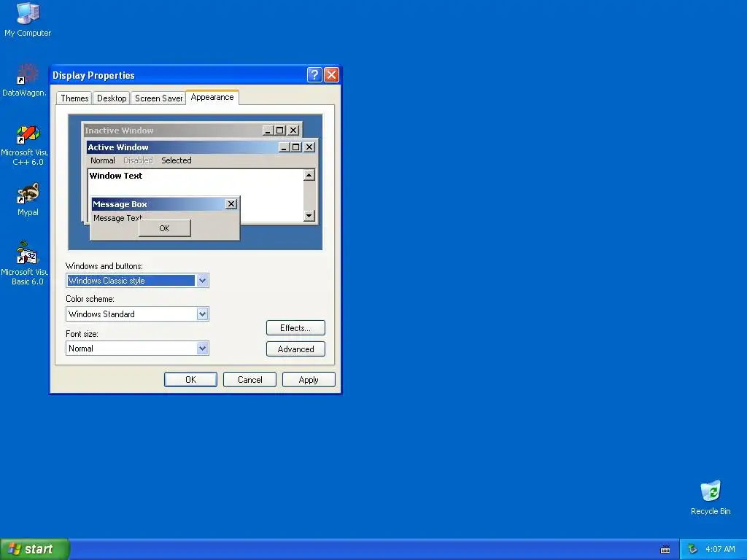Screen dimensions: 747x560
Task: Select the Appearance tab
Action: (212, 97)
